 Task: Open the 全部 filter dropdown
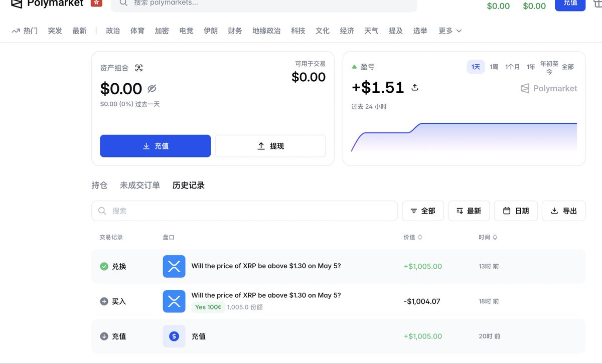click(x=423, y=211)
